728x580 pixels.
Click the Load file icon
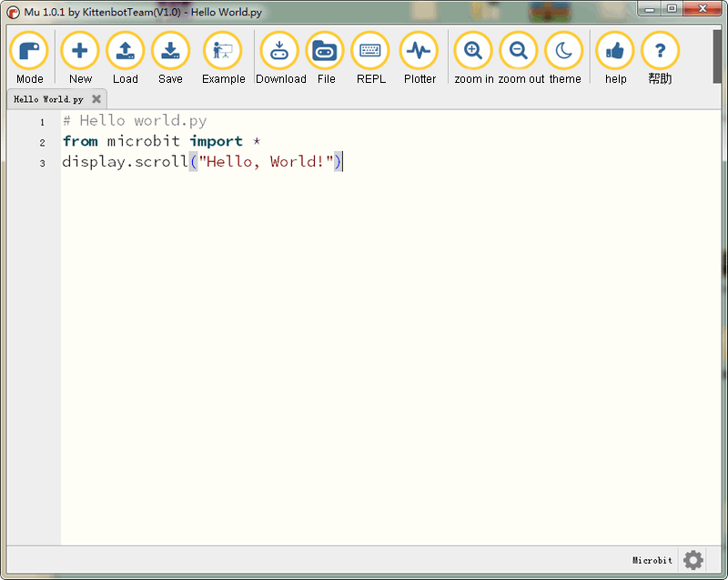coord(126,52)
